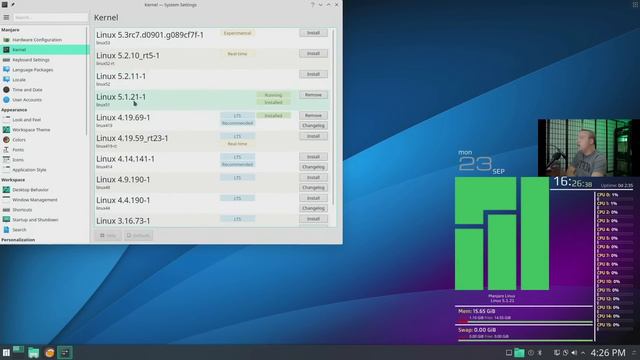Install the Linux 4.19.59_rt23-1 kernel
Viewport: 640px width, 360px height.
pyautogui.click(x=313, y=136)
